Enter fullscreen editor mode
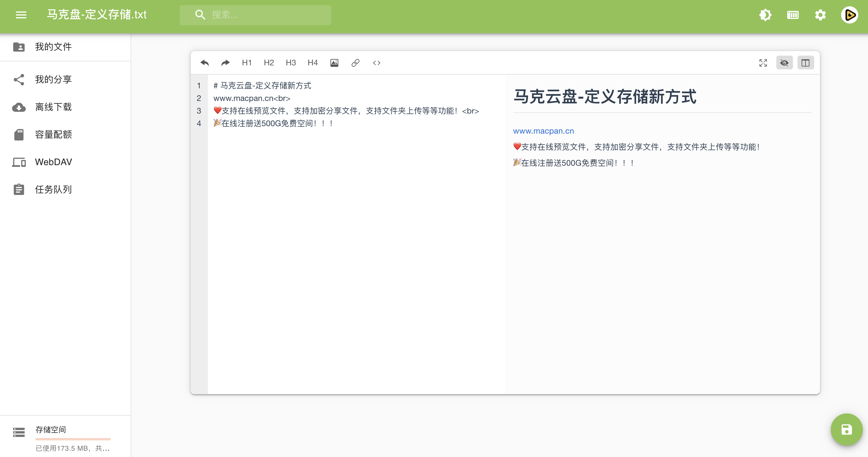 coord(763,63)
